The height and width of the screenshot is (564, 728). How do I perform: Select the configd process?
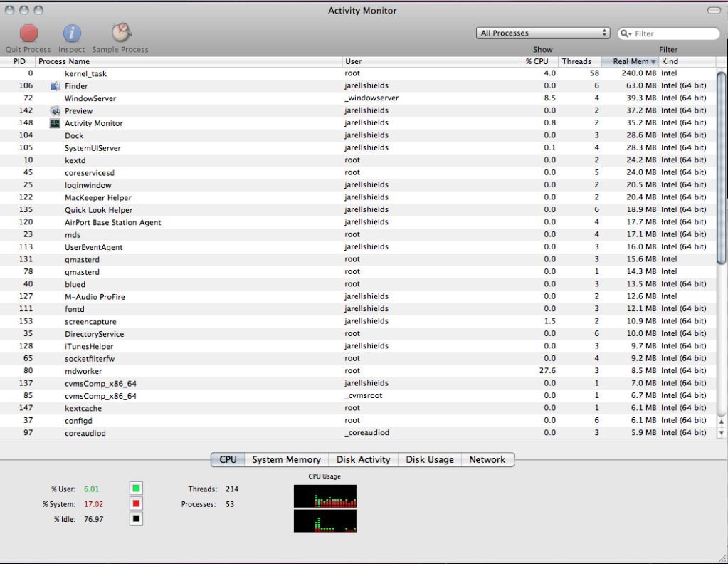[358, 420]
